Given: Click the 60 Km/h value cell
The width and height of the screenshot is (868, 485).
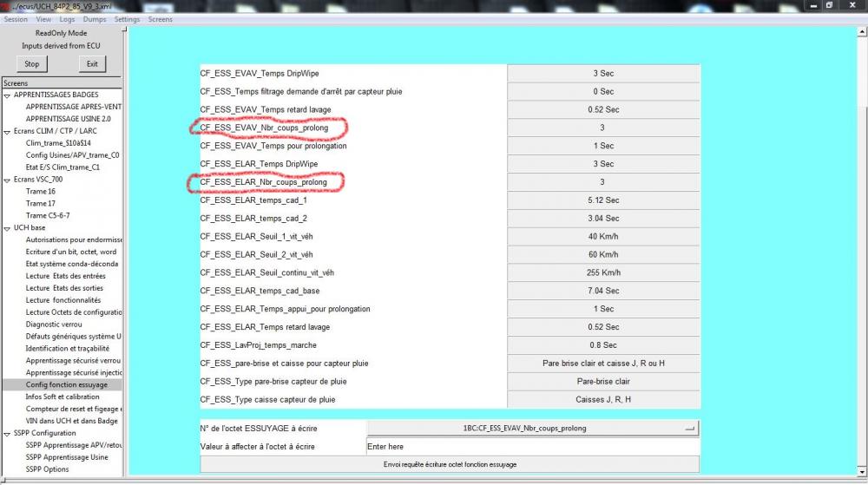Looking at the screenshot, I should [603, 254].
